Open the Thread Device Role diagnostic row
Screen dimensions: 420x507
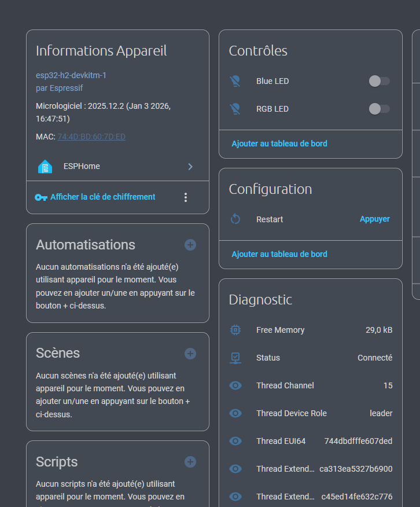pyautogui.click(x=311, y=413)
